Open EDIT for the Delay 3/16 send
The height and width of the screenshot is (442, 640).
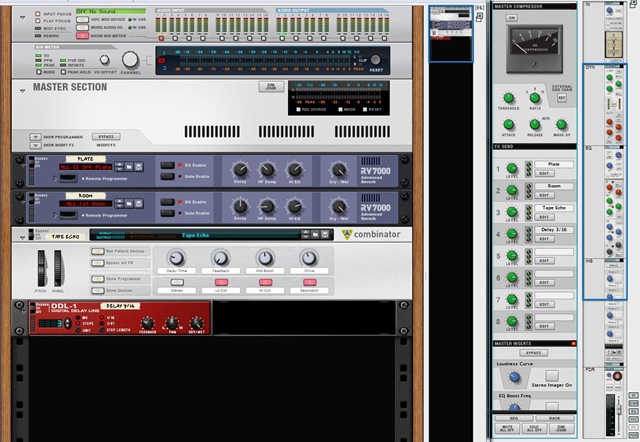(x=544, y=239)
